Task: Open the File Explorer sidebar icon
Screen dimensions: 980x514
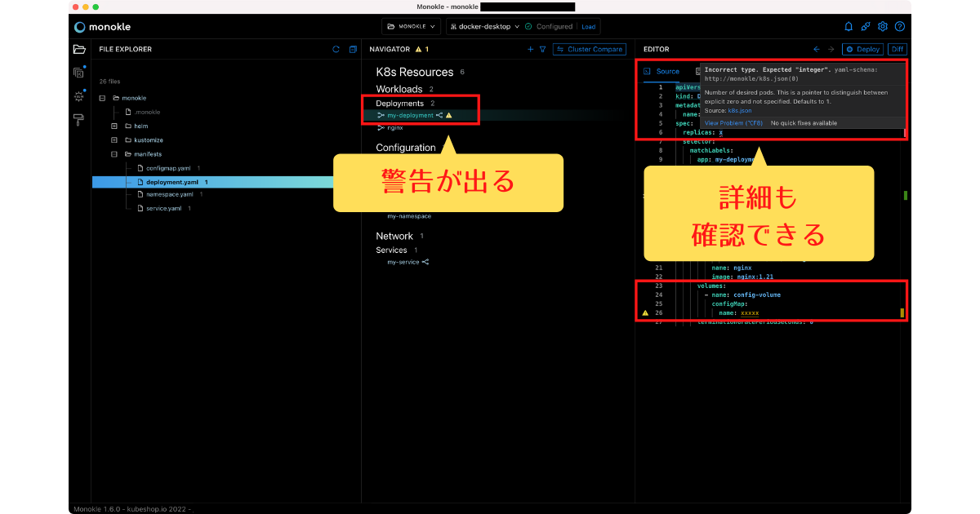Action: point(79,49)
